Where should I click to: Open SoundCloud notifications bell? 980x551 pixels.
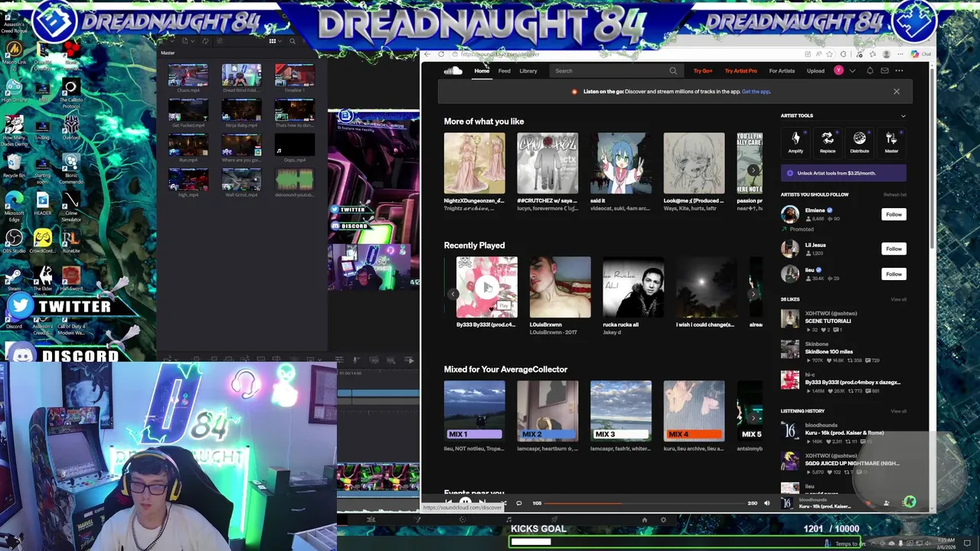(870, 70)
